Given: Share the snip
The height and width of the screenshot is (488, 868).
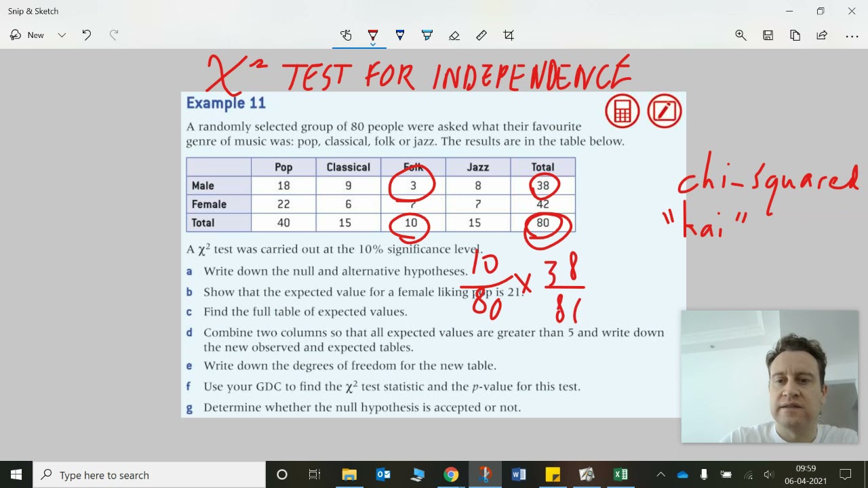Looking at the screenshot, I should 822,35.
